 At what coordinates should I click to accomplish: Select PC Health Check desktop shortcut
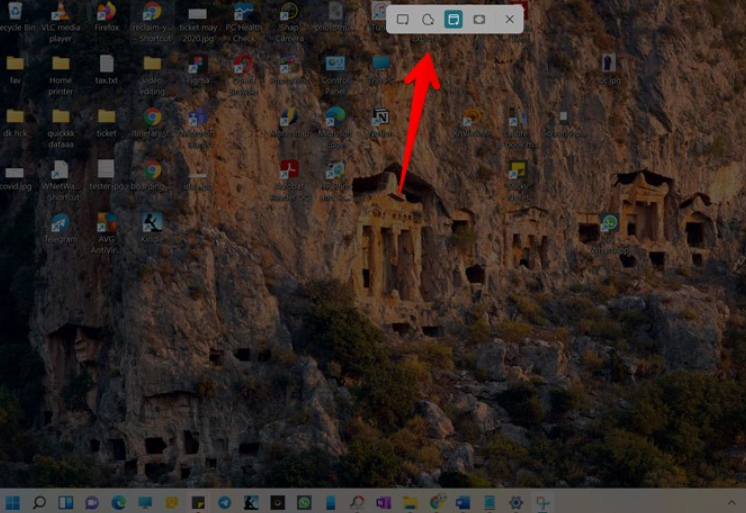point(244,22)
